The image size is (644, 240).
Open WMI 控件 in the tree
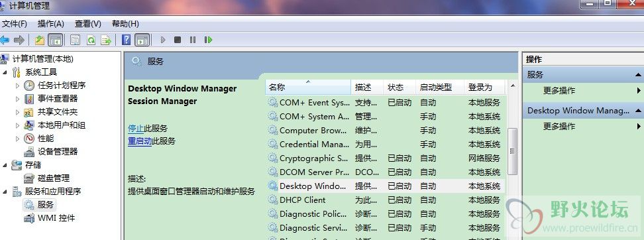[x=56, y=218]
